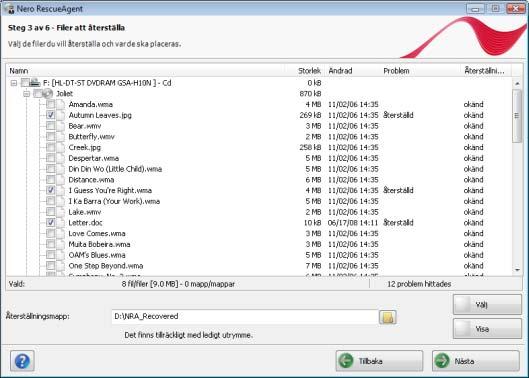Screen dimensions: 529x378
Task: Click the scrollbar down arrow
Action: (517, 270)
